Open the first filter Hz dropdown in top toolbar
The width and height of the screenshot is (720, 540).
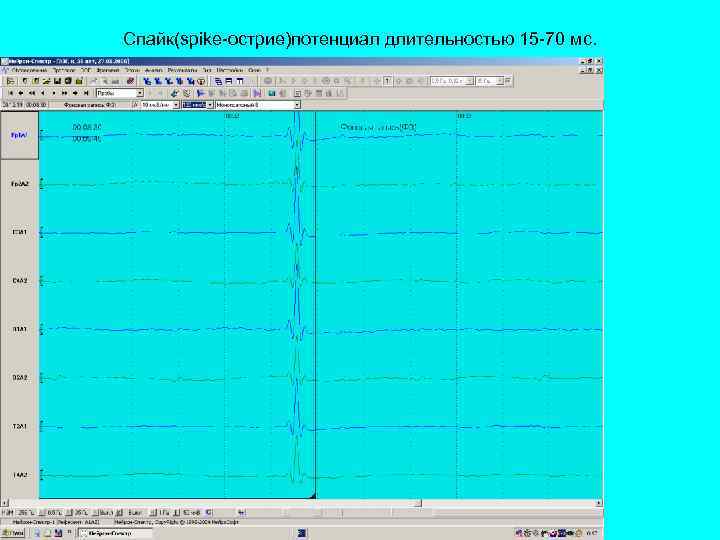point(470,81)
